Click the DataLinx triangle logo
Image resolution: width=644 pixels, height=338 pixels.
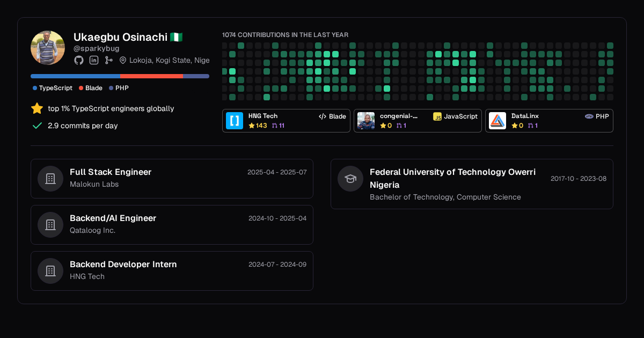coord(497,121)
